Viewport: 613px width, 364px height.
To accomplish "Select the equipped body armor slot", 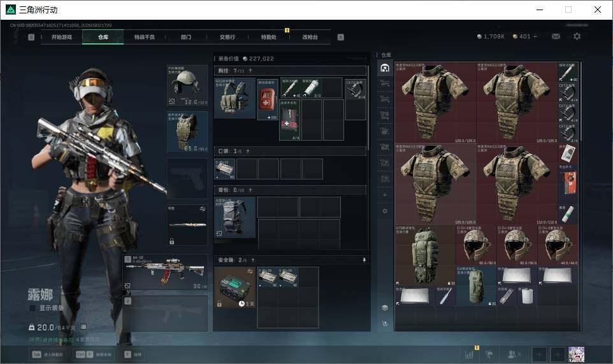I will (x=187, y=132).
